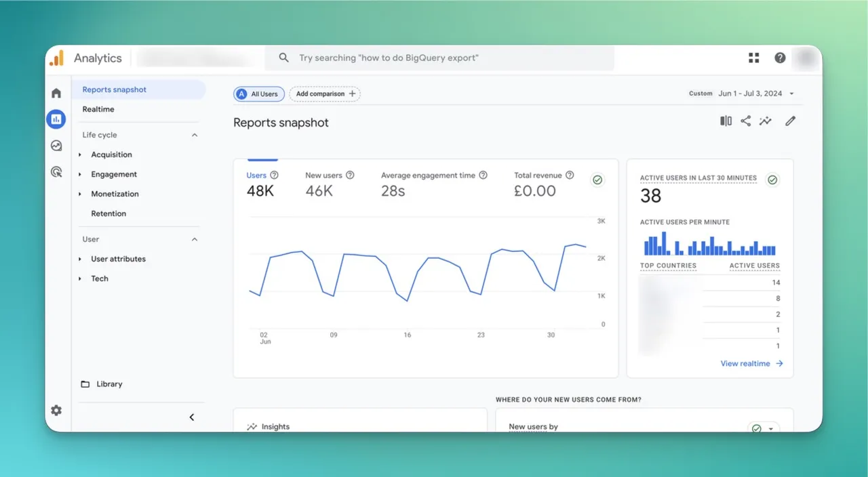Click the green check on realtime card
The height and width of the screenshot is (477, 868).
[x=772, y=180]
